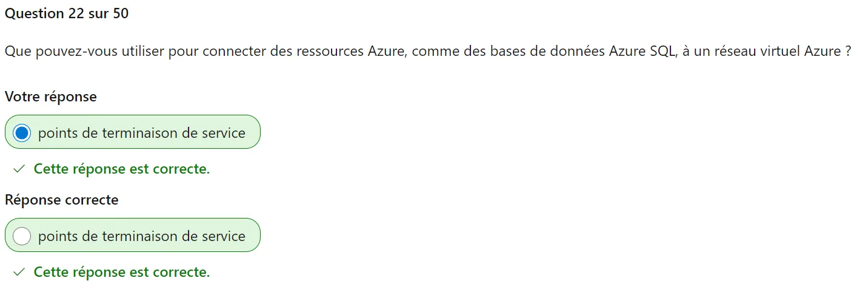
Task: Click first 'Cette réponse est correcte.' message
Action: coord(122,169)
